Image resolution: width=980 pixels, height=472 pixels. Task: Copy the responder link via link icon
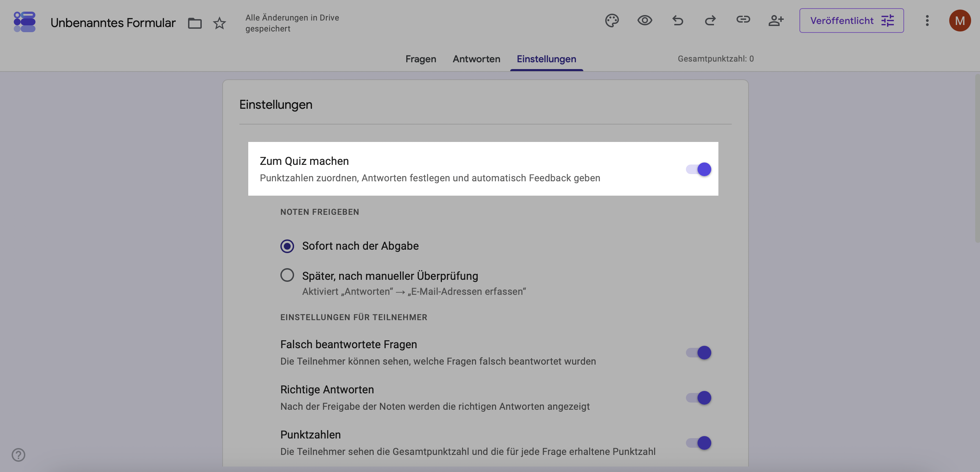(743, 19)
